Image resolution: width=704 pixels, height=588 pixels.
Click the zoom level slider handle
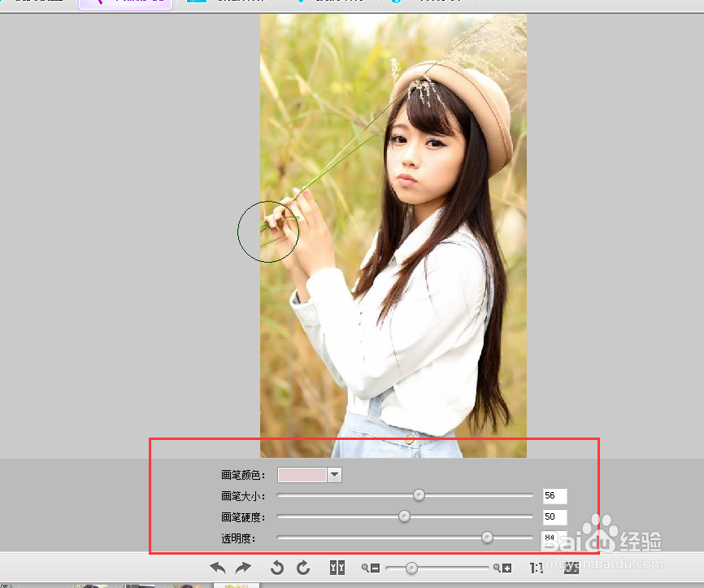click(411, 568)
